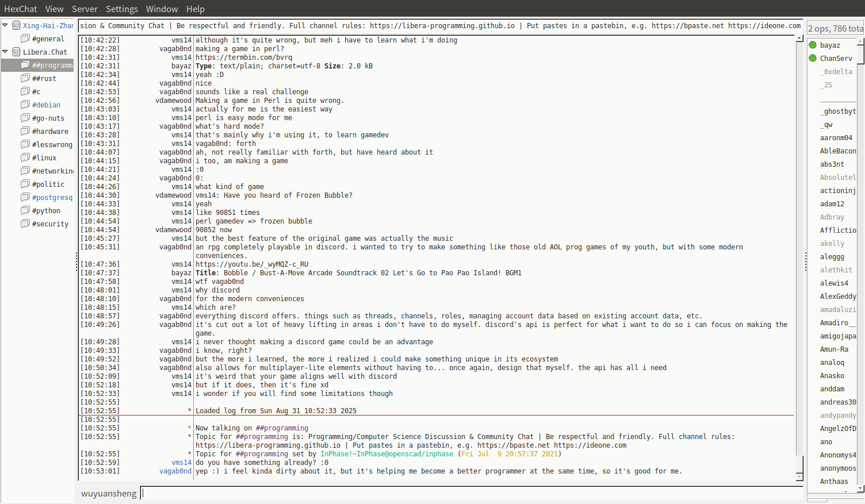Click the wuyuansheng nickname button

click(x=109, y=493)
